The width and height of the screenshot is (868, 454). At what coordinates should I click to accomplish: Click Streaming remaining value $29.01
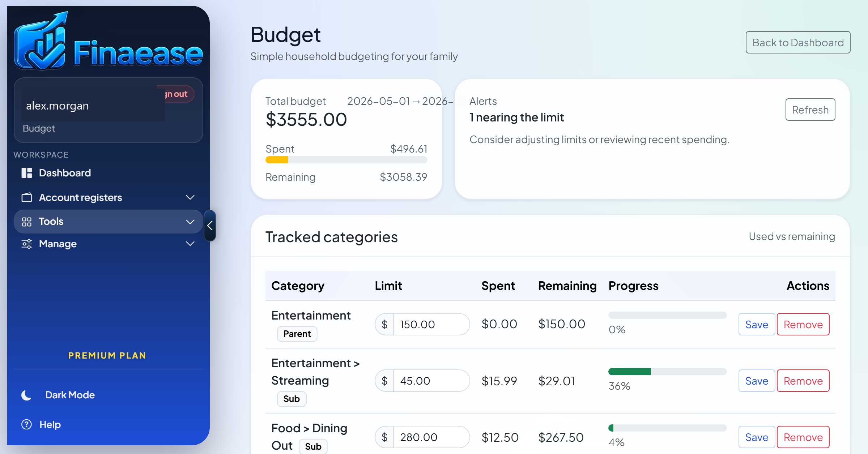557,381
